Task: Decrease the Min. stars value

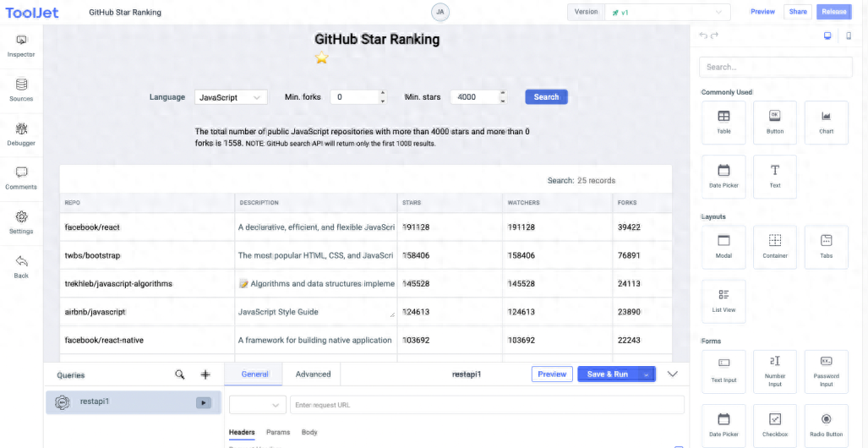Action: click(x=503, y=101)
